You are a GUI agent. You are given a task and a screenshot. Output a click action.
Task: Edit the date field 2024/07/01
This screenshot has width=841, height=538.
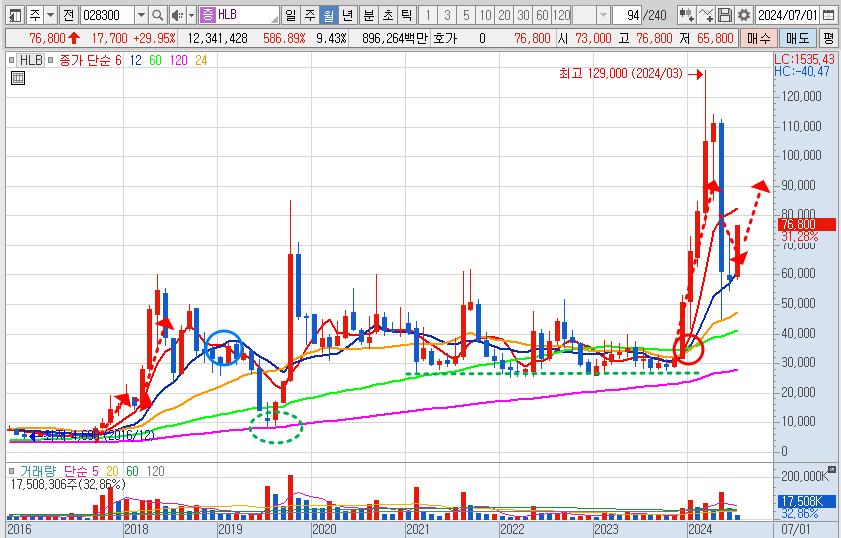pos(787,15)
